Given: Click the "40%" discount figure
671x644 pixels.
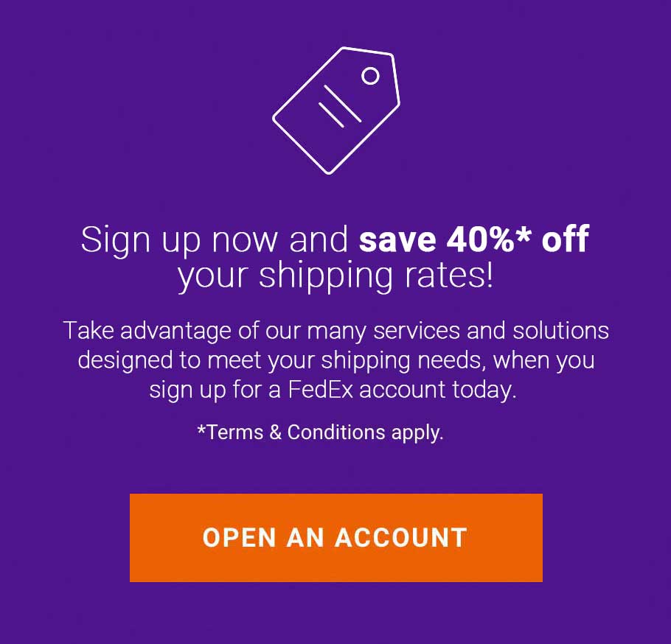Looking at the screenshot, I should 480,239.
